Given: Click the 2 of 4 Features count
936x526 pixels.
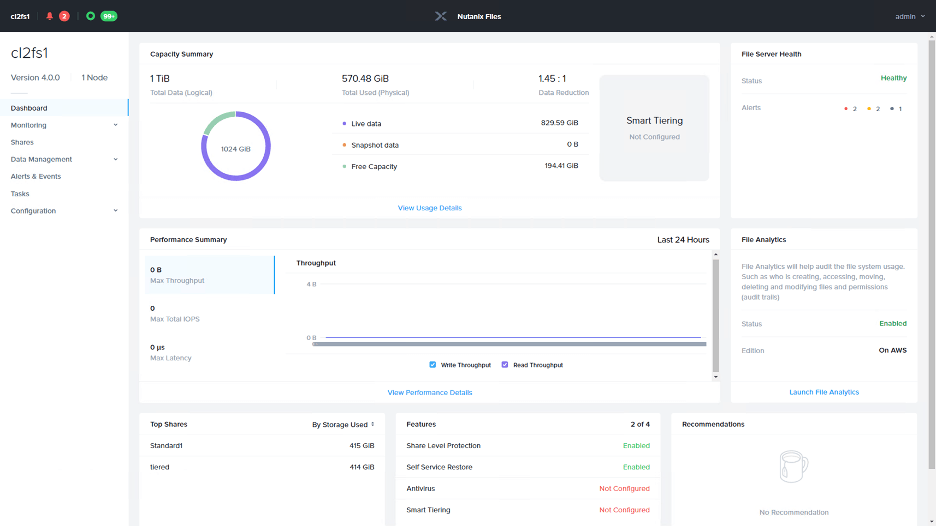Looking at the screenshot, I should click(x=640, y=425).
